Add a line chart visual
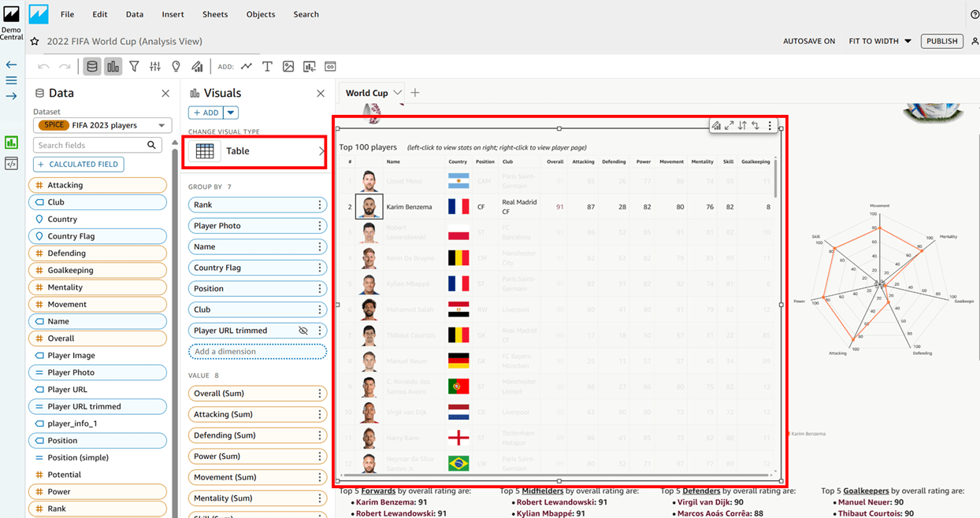 click(x=247, y=67)
